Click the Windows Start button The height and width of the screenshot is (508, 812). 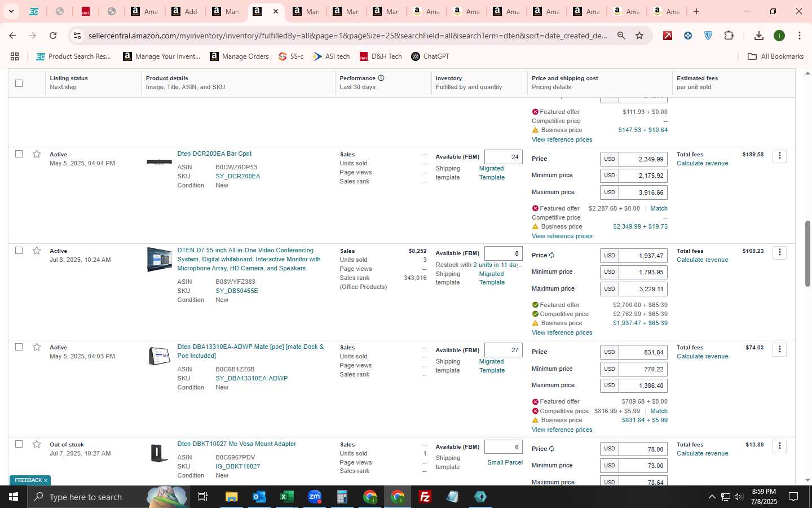14,497
